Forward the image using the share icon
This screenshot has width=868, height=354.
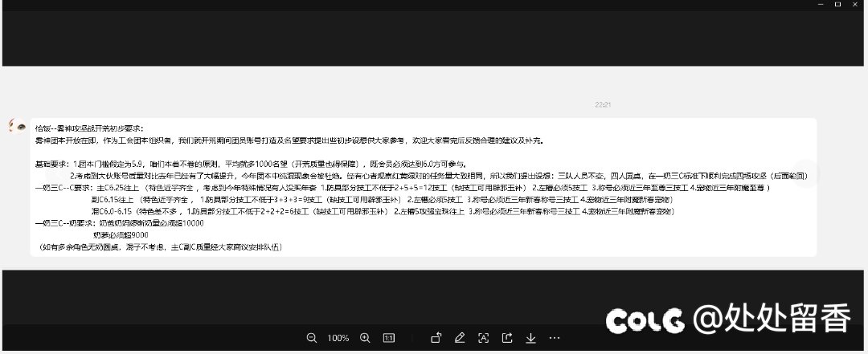coord(507,338)
